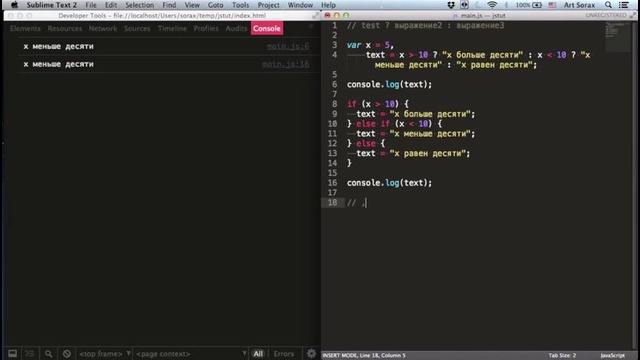This screenshot has height=360, width=640.
Task: Click the US flag input source icon
Action: 552,5
